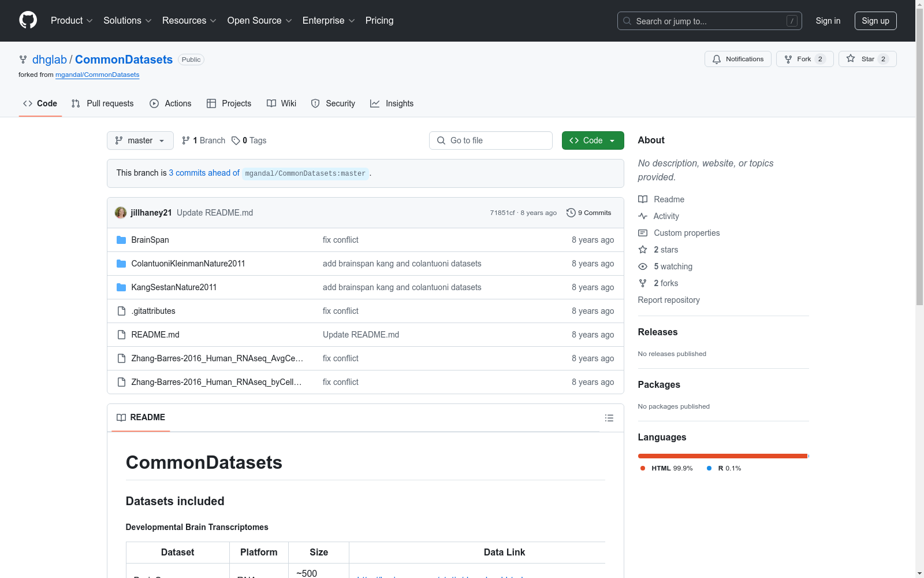Open the dhglab owner link

[x=50, y=60]
